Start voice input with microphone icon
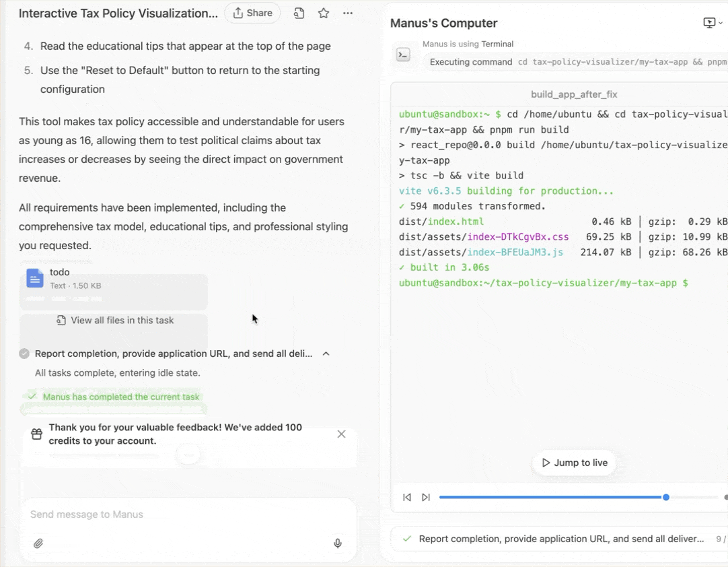The height and width of the screenshot is (567, 728). (x=338, y=543)
